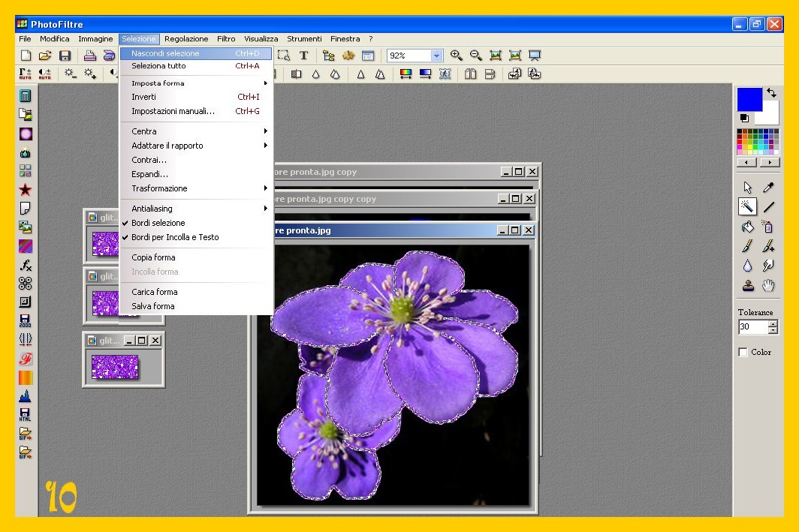The image size is (799, 532).
Task: Open the Filtro menu
Action: point(226,39)
